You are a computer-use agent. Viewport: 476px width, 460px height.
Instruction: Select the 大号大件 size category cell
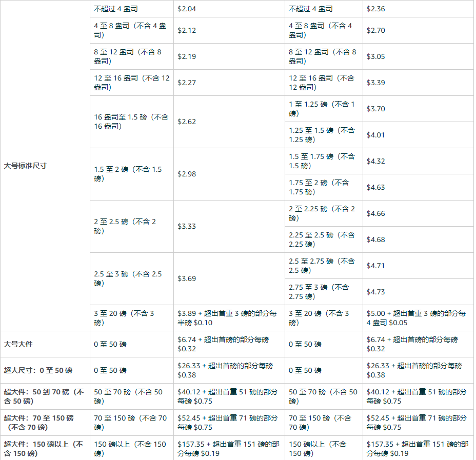[18, 344]
